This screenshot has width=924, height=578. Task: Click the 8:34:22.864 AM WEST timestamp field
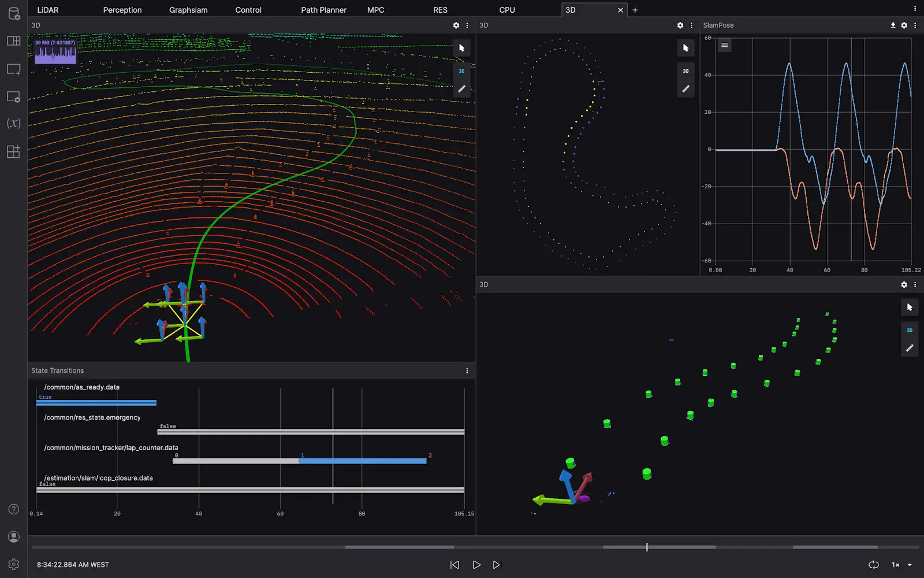[73, 565]
